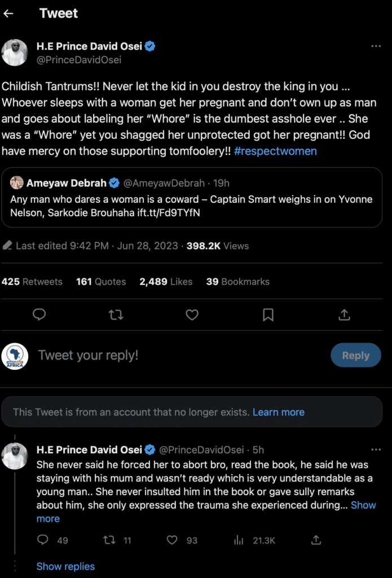Click the Learn more link
The image size is (392, 578).
pyautogui.click(x=278, y=412)
